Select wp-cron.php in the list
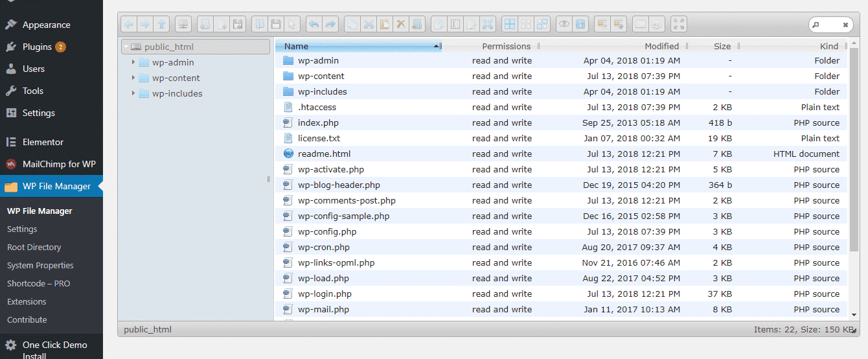Viewport: 868px width, 359px height. pyautogui.click(x=562, y=247)
